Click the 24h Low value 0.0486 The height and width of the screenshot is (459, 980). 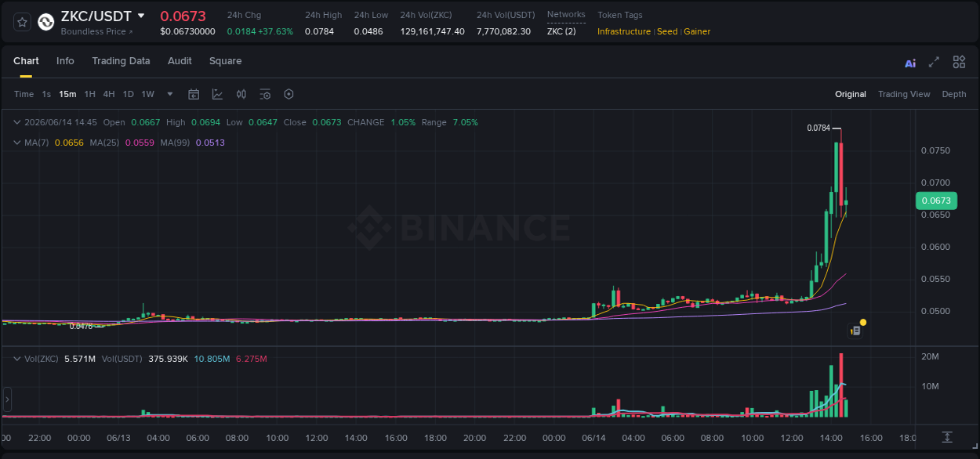368,31
